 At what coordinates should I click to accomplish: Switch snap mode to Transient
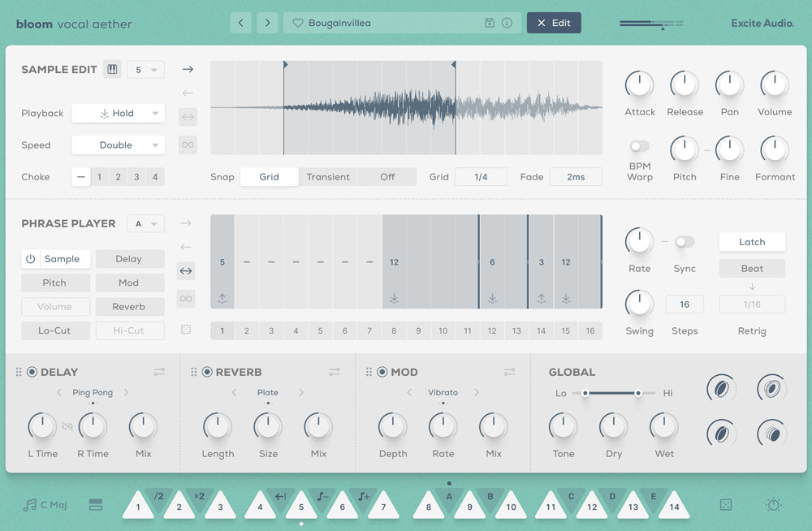pos(327,176)
